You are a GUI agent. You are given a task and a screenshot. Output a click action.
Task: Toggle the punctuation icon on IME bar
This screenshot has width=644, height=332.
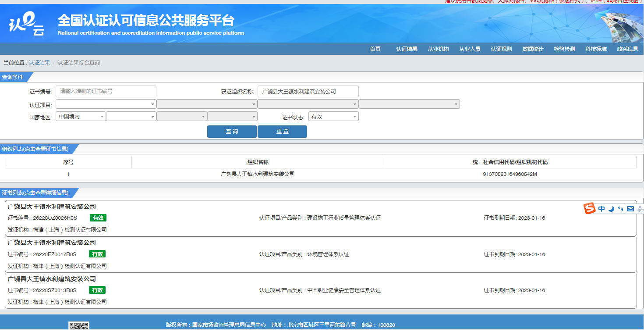click(x=620, y=209)
